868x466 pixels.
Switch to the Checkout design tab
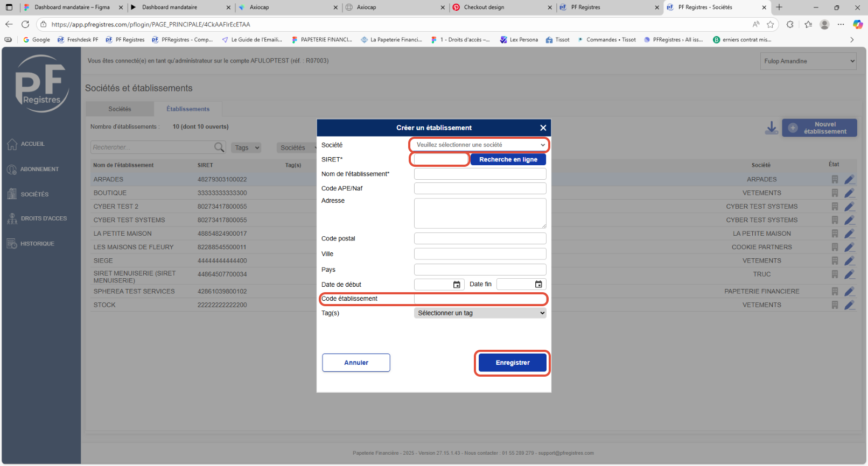503,7
